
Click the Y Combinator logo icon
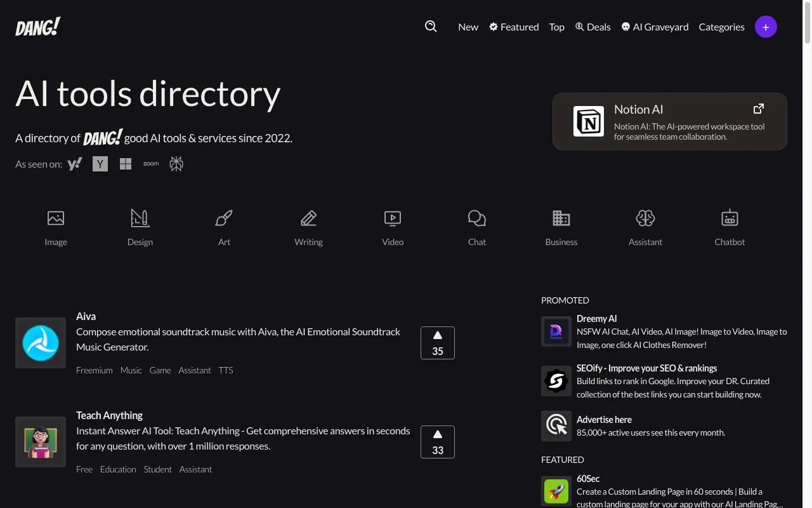click(100, 164)
